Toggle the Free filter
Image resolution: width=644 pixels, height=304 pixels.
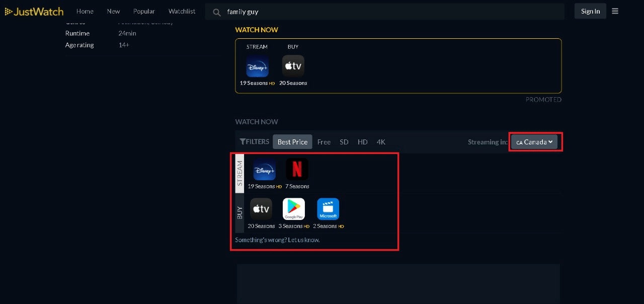point(324,142)
